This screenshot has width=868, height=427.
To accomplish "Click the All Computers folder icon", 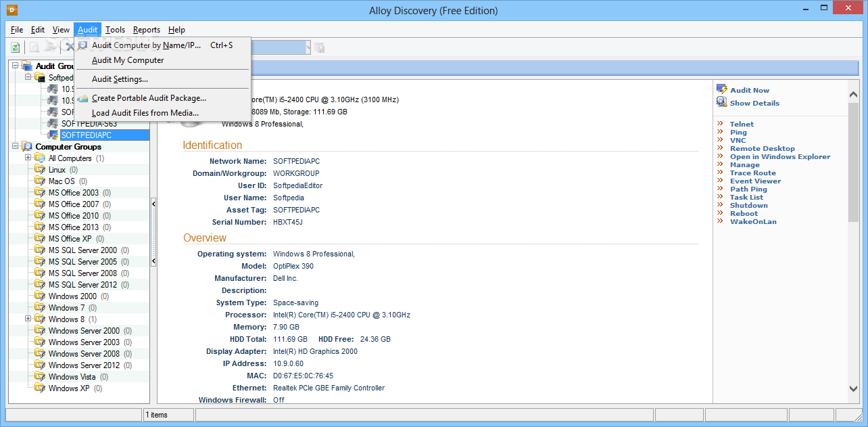I will click(x=40, y=158).
